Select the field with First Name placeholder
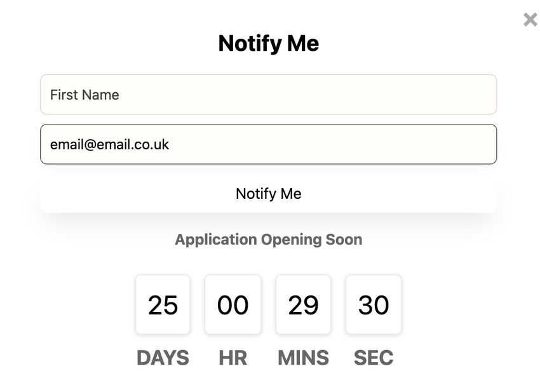 [268, 95]
